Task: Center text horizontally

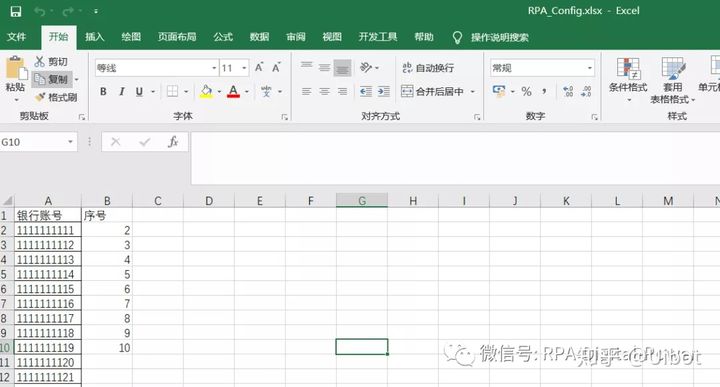Action: tap(324, 91)
